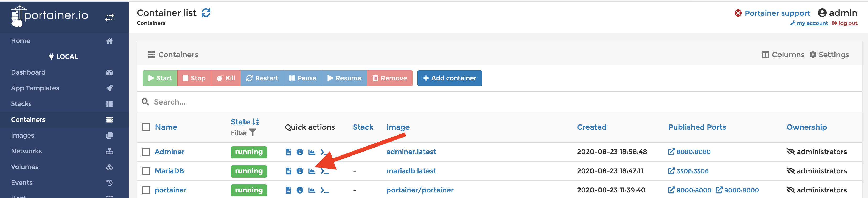Click the Events history icon in sidebar

[x=110, y=183]
